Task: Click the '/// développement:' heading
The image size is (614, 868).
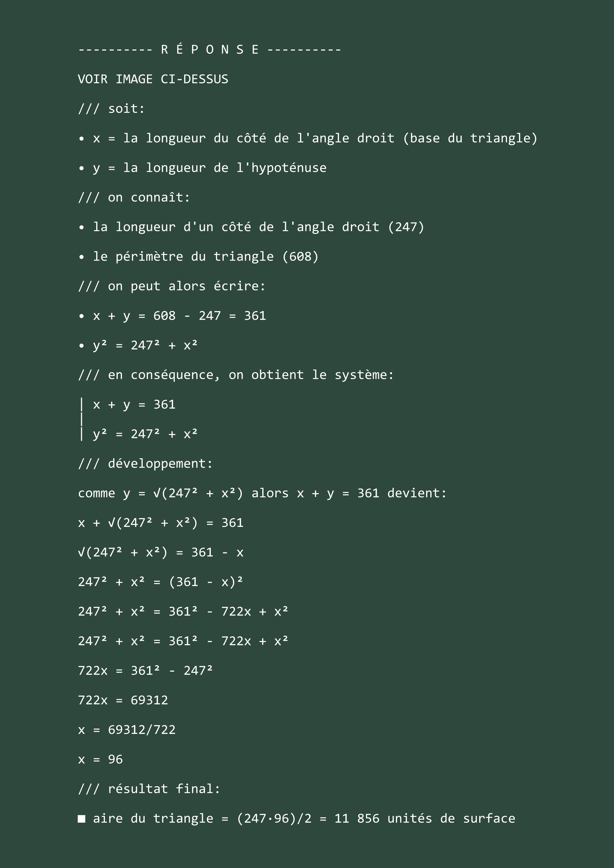Action: point(145,464)
